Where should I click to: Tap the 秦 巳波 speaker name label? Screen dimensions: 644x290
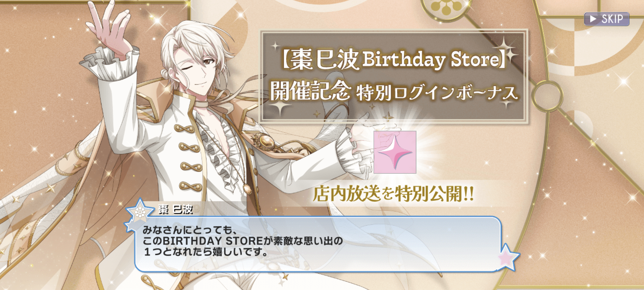[176, 209]
